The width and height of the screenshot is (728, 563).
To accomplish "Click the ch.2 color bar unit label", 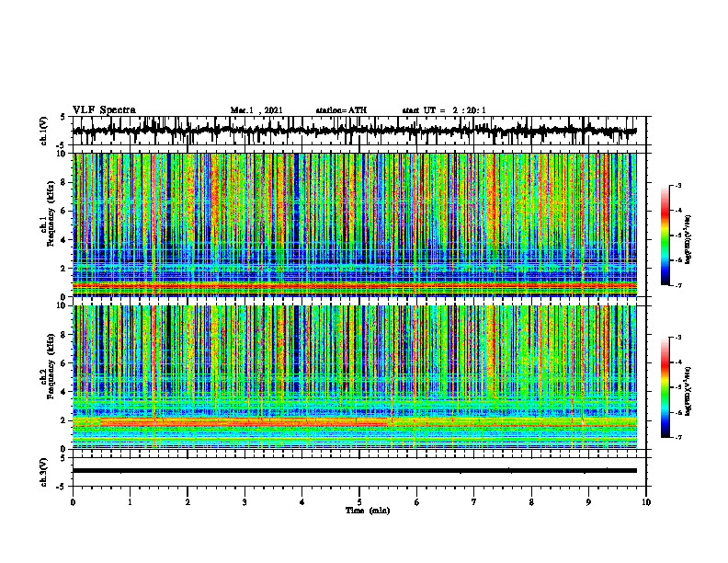I will 688,391.
